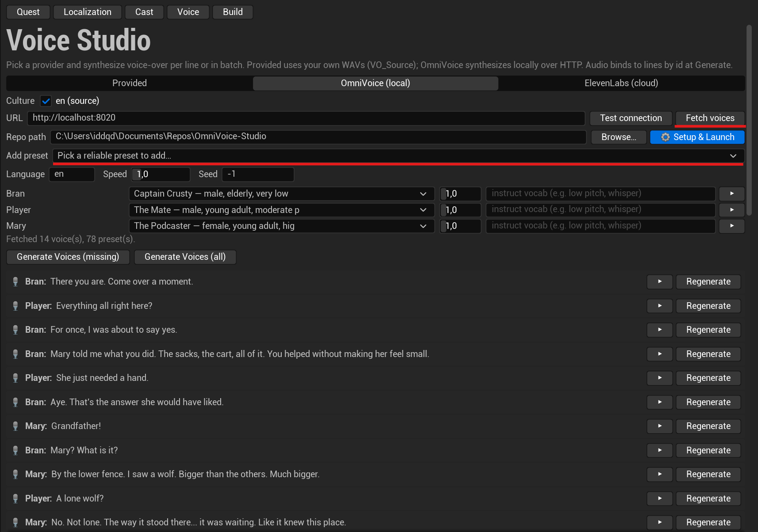This screenshot has width=758, height=532.
Task: Click microphone icon beside "She just needed a hand"
Action: pos(15,378)
